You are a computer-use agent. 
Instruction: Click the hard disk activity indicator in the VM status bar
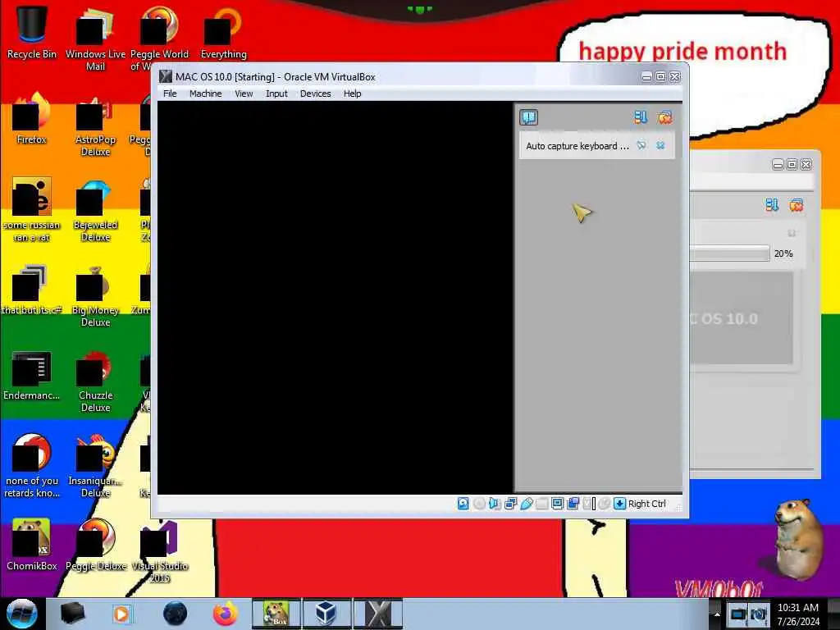(463, 504)
